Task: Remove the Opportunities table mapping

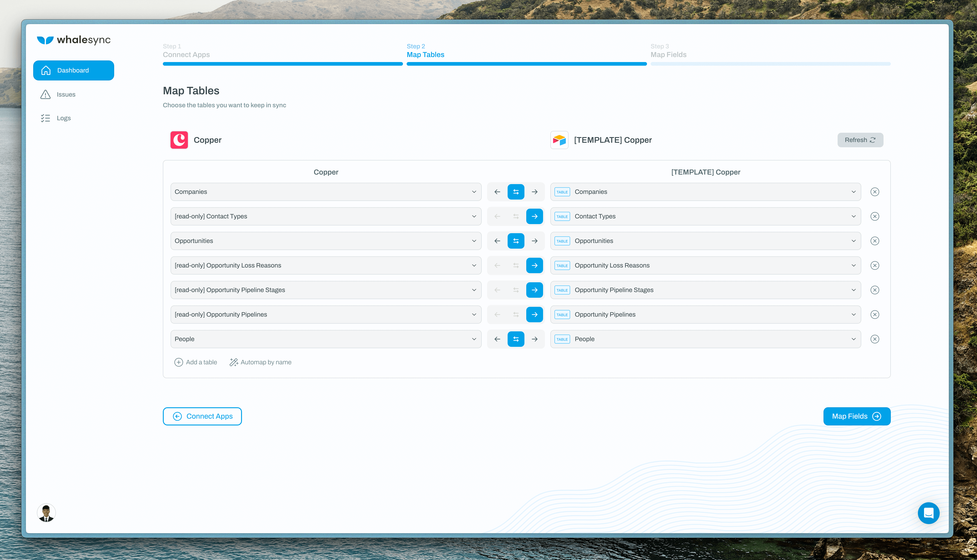Action: coord(875,241)
